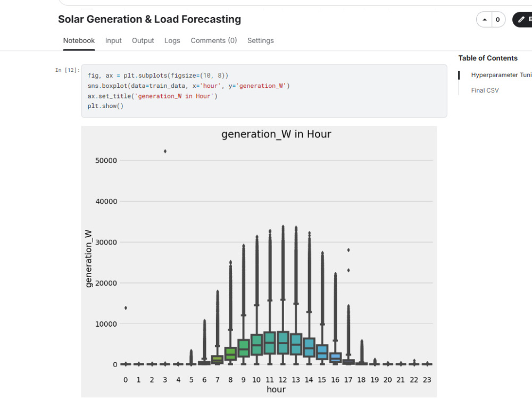The image size is (532, 399).
Task: Click the green hour 8 box in boxplot
Action: tap(231, 354)
